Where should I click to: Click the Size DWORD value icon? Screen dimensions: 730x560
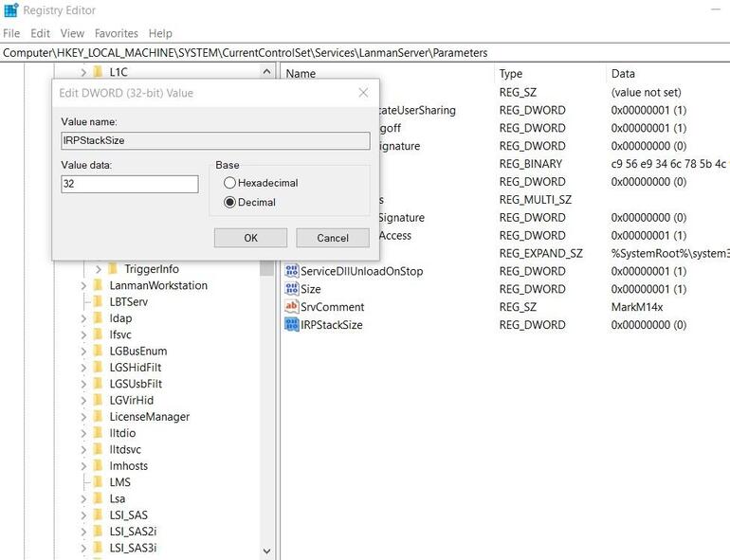(292, 289)
